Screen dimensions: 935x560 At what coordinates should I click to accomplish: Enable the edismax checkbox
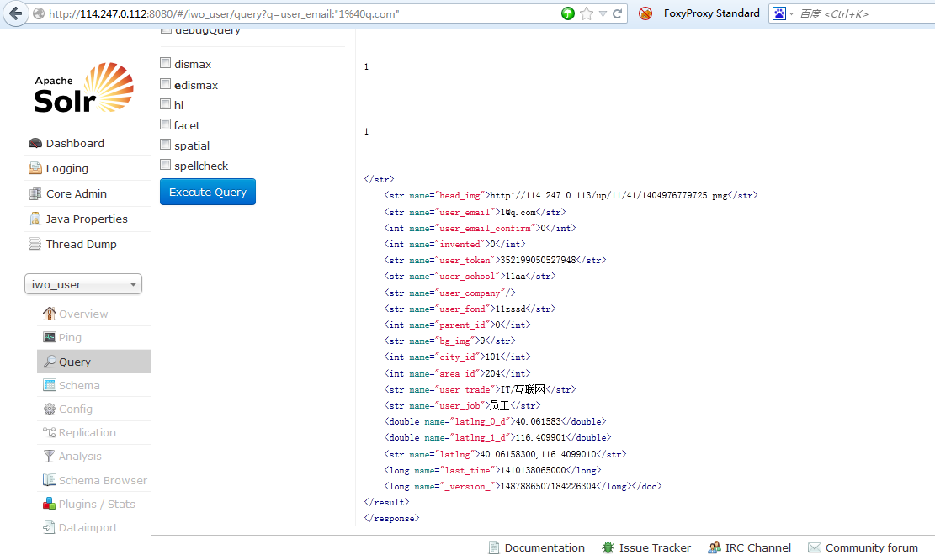click(166, 84)
